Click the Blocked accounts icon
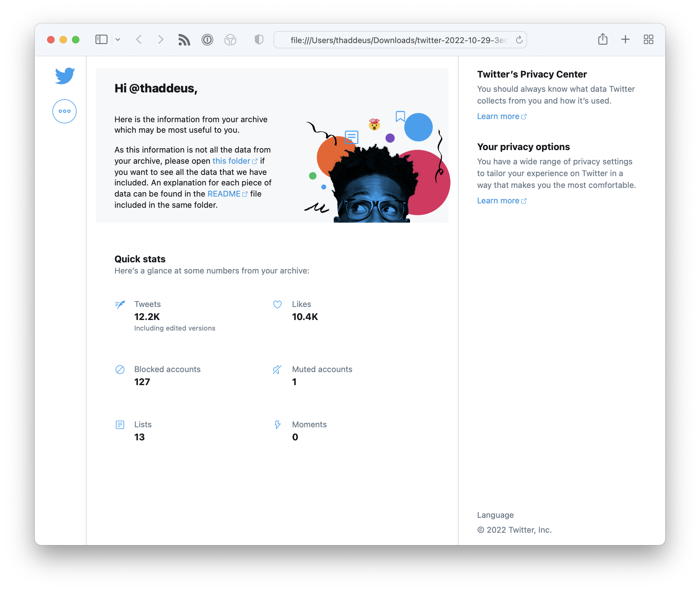Image resolution: width=700 pixels, height=591 pixels. tap(120, 370)
